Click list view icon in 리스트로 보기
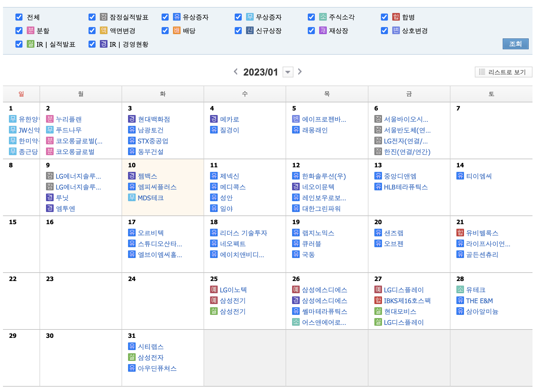Image resolution: width=536 pixels, height=392 pixels. pyautogui.click(x=482, y=72)
